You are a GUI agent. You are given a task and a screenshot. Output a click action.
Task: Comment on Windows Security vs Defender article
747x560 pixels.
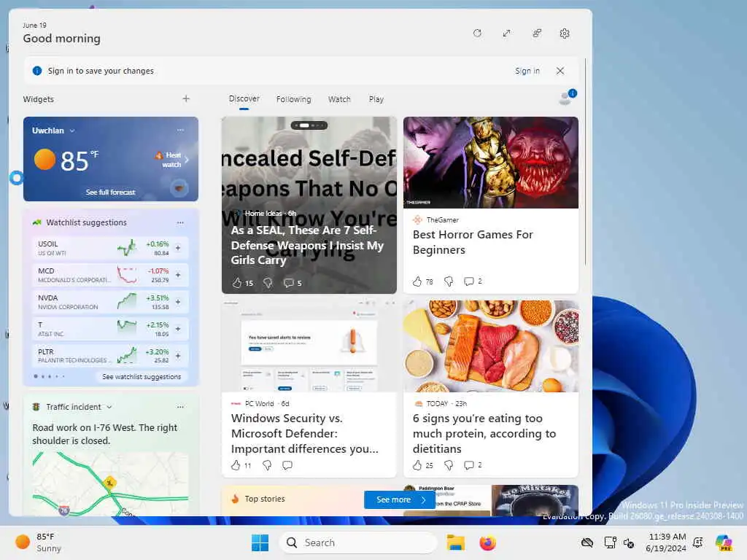tap(287, 465)
